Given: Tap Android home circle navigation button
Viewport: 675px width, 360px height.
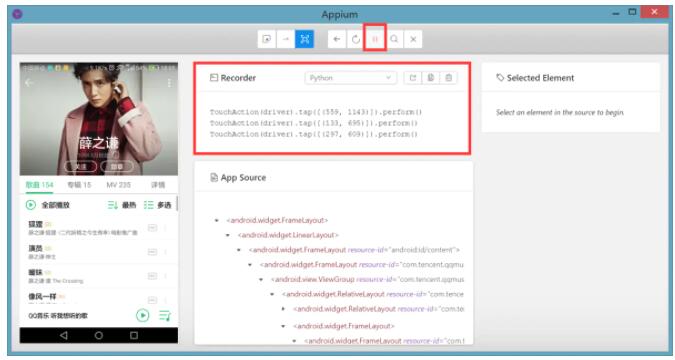Looking at the screenshot, I should click(99, 335).
